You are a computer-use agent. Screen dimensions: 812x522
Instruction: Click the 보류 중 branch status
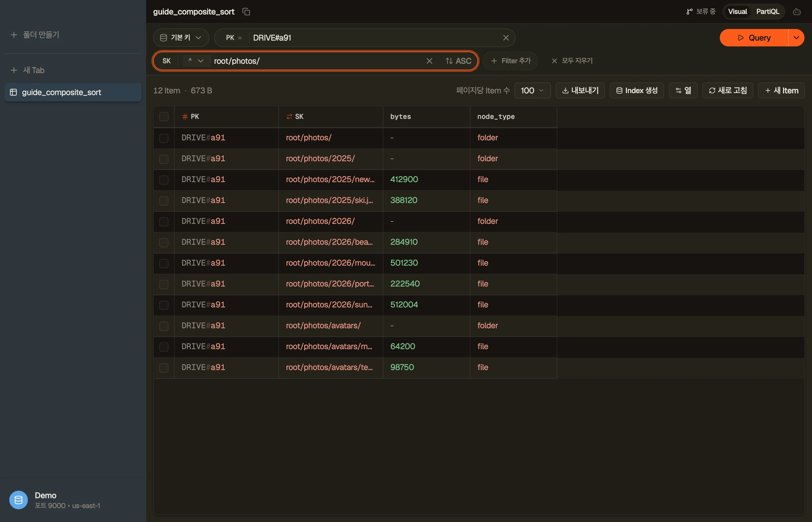tap(701, 12)
